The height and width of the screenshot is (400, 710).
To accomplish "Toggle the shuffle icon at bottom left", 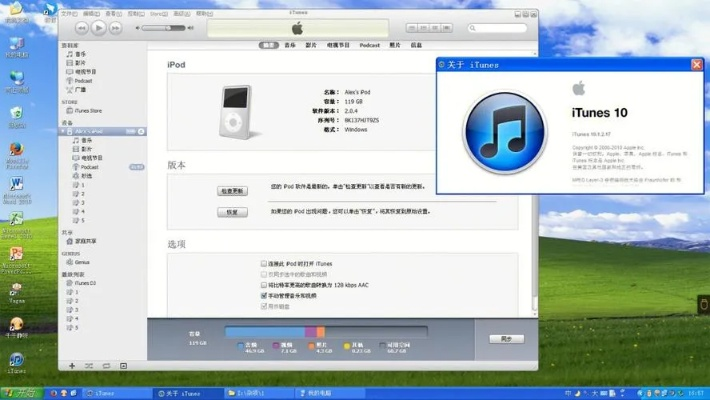I will click(90, 366).
